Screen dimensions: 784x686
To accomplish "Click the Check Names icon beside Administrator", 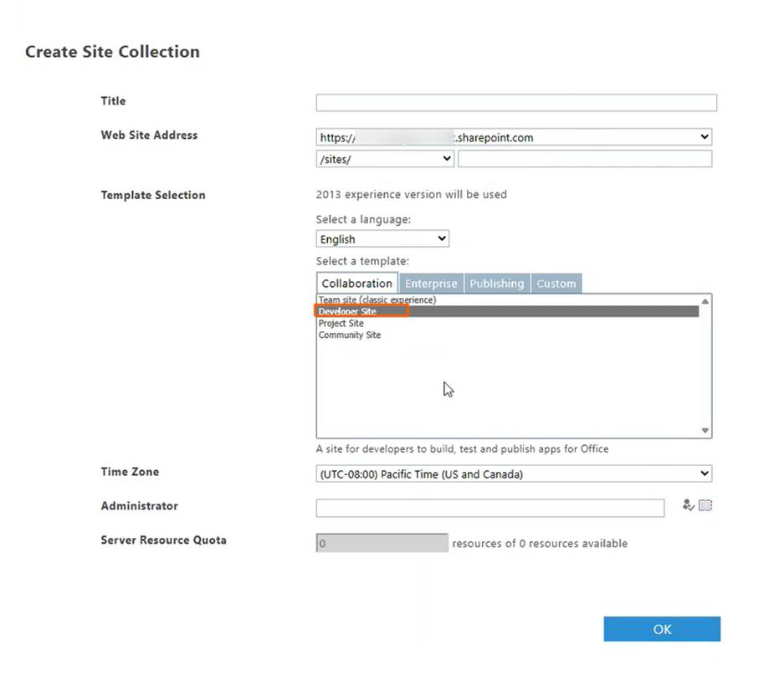I will (x=688, y=505).
